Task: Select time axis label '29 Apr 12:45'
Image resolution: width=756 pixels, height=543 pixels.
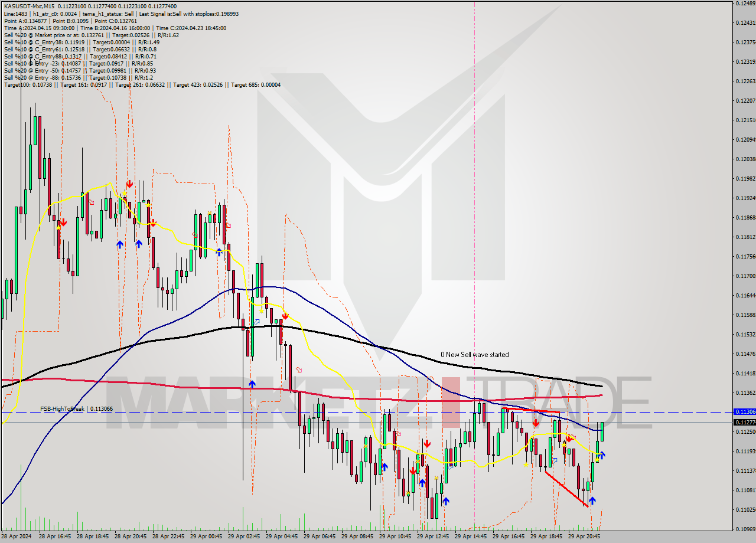Action: 432,537
